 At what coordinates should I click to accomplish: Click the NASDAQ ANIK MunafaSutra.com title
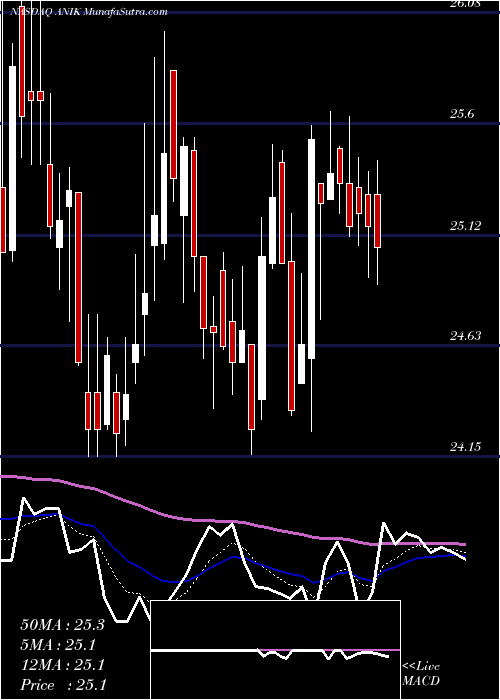(88, 12)
